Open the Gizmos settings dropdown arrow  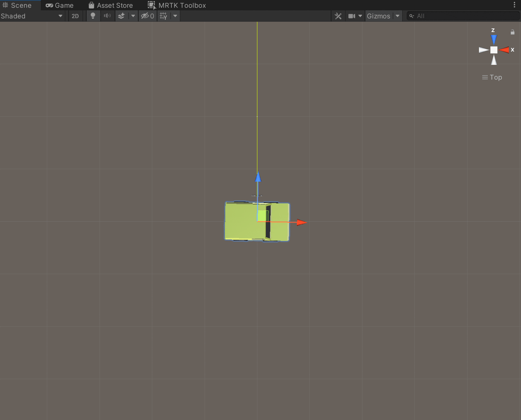pos(397,16)
